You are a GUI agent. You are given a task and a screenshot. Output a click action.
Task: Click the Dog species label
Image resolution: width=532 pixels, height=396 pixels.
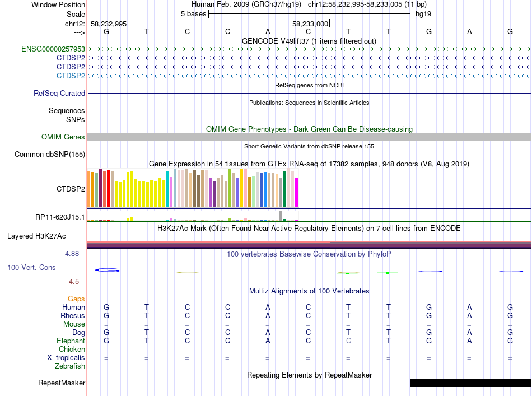tap(78, 333)
